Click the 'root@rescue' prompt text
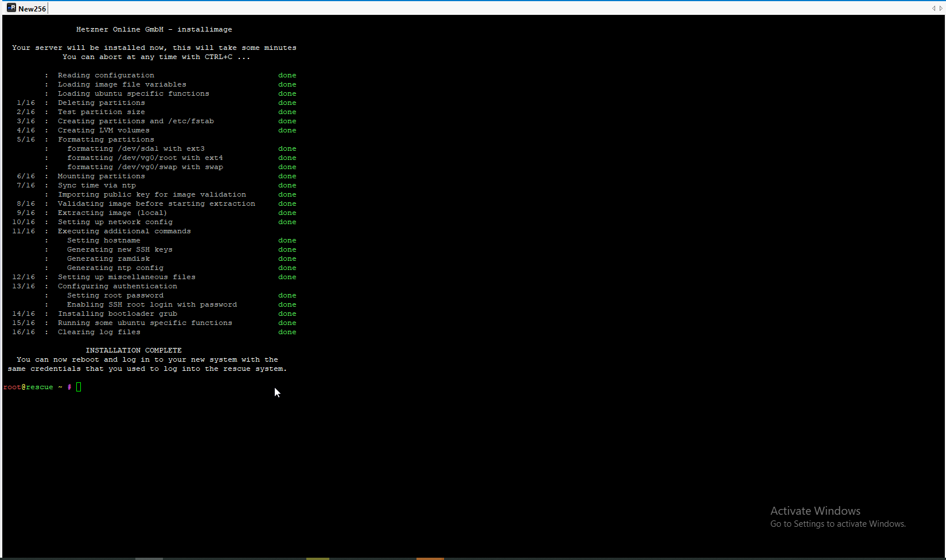Viewport: 946px width, 560px height. [x=28, y=387]
